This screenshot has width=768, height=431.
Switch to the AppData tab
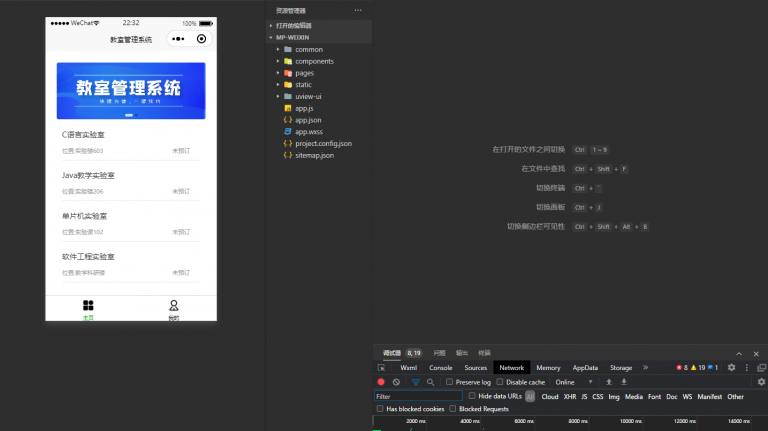click(x=585, y=368)
